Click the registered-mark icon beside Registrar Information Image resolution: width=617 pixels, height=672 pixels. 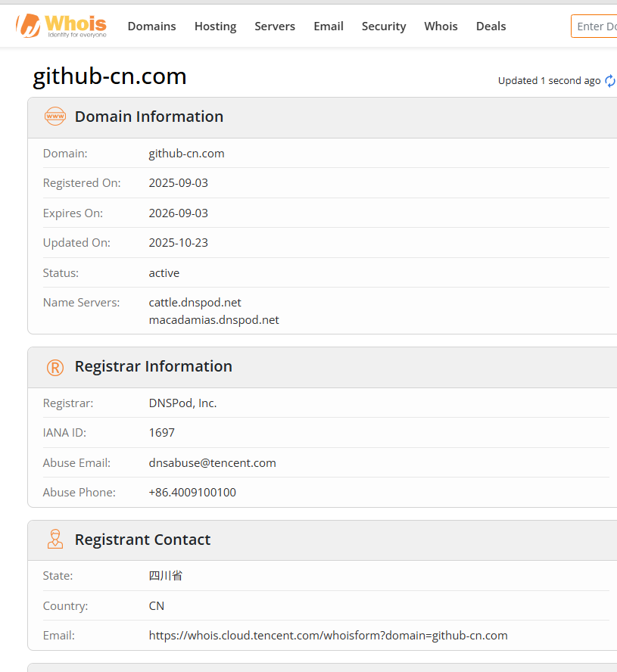[55, 367]
